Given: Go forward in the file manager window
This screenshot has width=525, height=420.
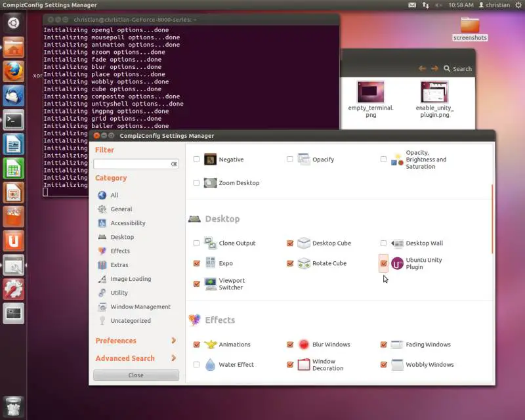Looking at the screenshot, I should (434, 69).
